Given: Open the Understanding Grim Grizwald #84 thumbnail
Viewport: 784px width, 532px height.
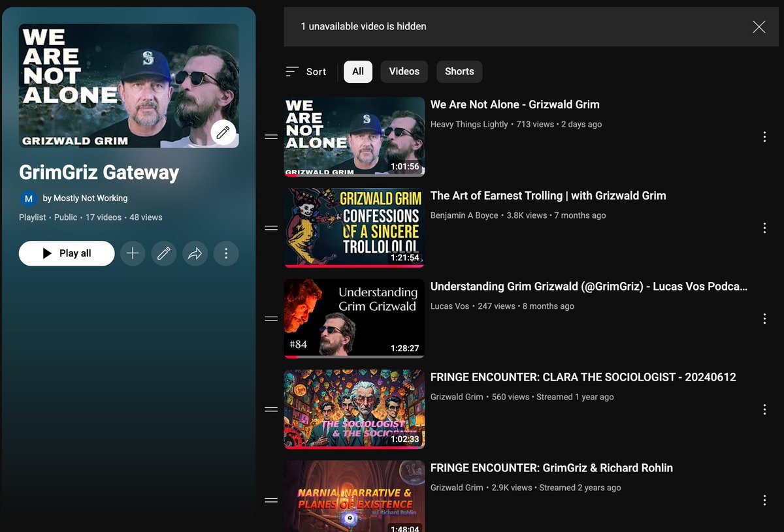Looking at the screenshot, I should pyautogui.click(x=354, y=319).
